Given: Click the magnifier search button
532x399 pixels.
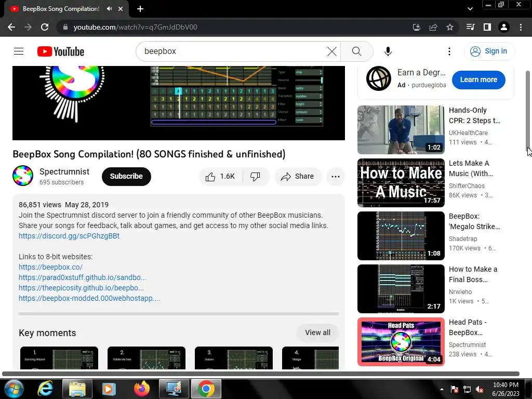Looking at the screenshot, I should (356, 51).
